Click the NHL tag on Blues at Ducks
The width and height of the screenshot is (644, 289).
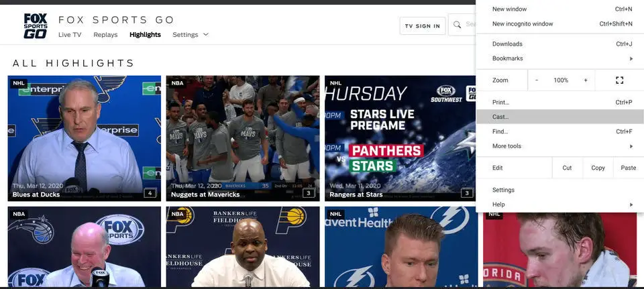[19, 83]
